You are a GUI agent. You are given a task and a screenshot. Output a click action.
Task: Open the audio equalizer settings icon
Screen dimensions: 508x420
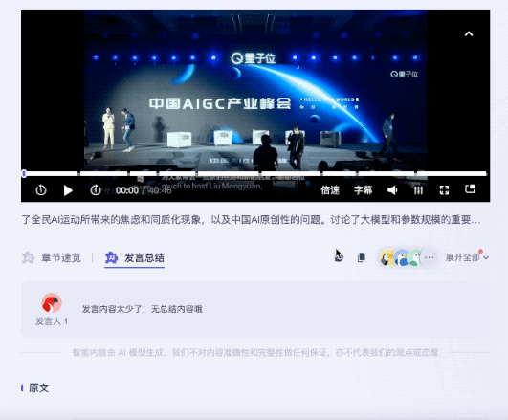418,189
